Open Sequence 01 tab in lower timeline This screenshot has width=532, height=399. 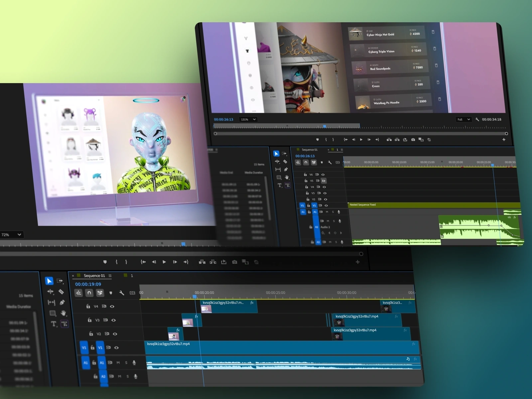click(x=94, y=276)
